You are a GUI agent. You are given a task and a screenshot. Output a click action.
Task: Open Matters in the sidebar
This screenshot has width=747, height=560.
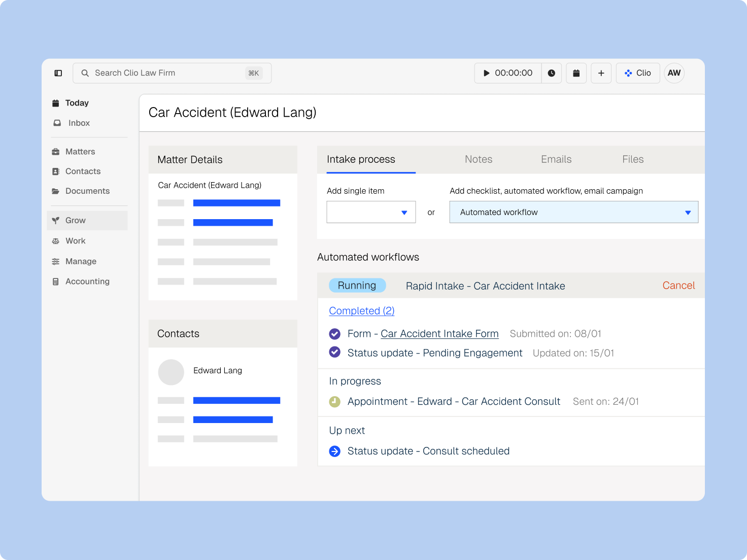click(x=74, y=152)
